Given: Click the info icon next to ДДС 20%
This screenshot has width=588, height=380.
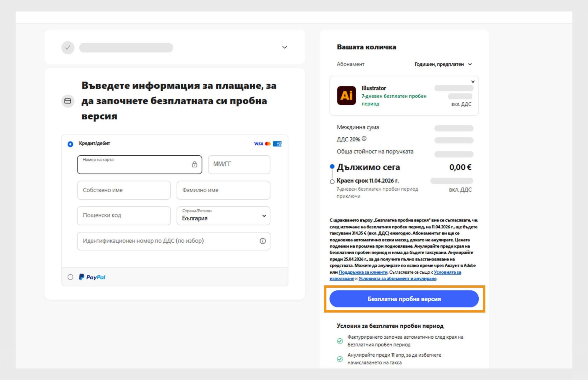Looking at the screenshot, I should point(364,139).
